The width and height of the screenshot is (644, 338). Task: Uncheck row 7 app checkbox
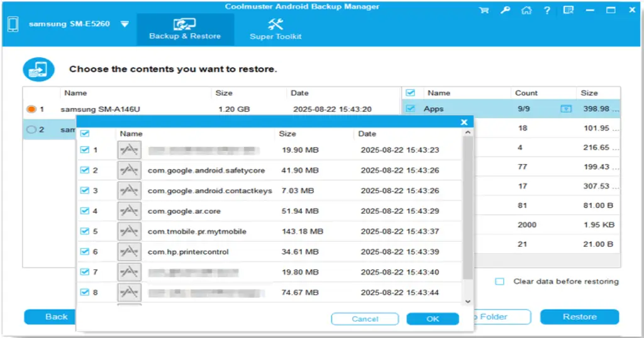85,272
